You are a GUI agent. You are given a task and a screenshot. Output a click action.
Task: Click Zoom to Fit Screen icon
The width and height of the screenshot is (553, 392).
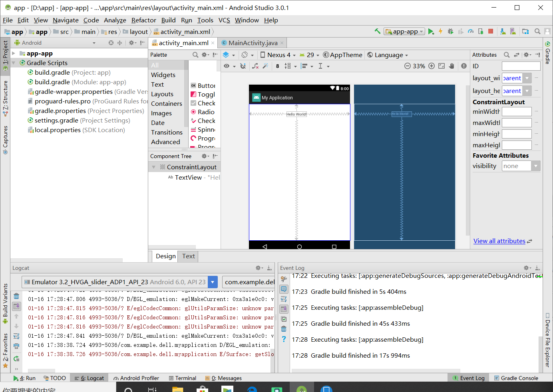[x=442, y=66]
